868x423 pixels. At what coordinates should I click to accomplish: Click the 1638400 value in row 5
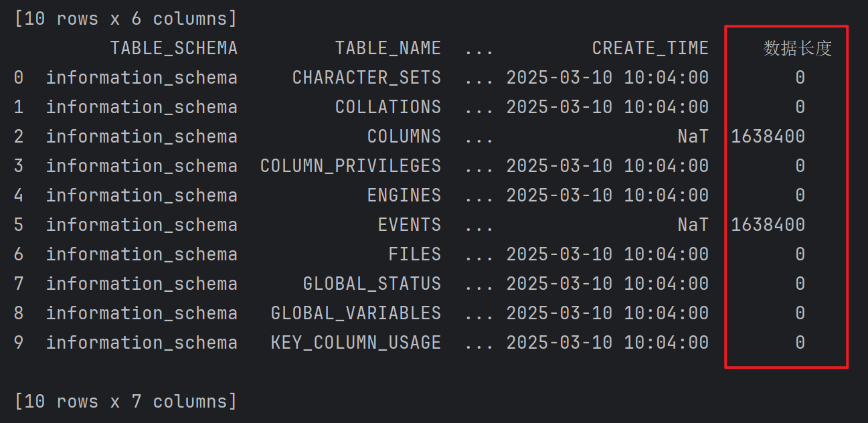click(x=768, y=225)
